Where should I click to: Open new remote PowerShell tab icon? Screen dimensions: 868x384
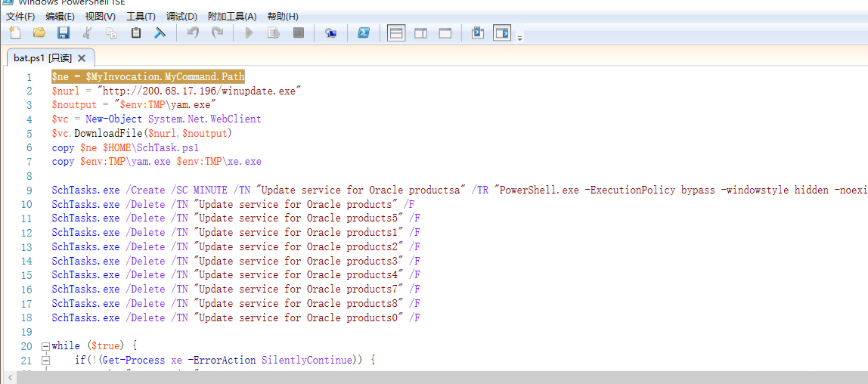coord(331,33)
